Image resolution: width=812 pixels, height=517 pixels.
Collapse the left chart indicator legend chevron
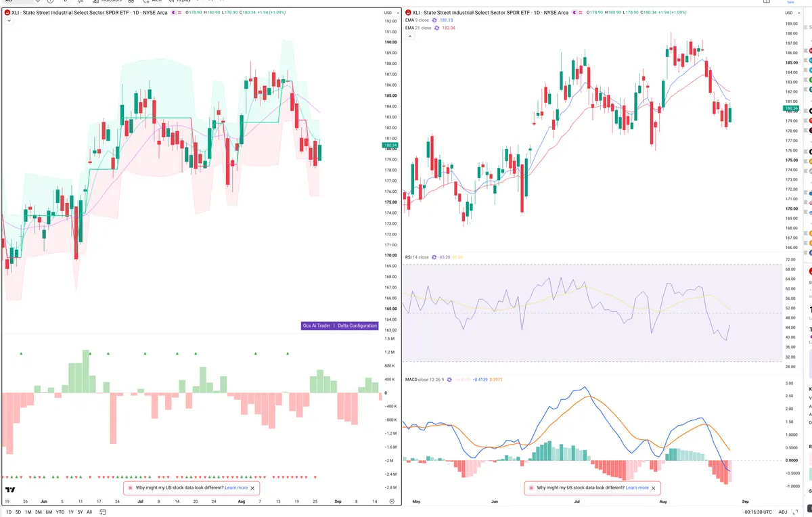pos(9,21)
